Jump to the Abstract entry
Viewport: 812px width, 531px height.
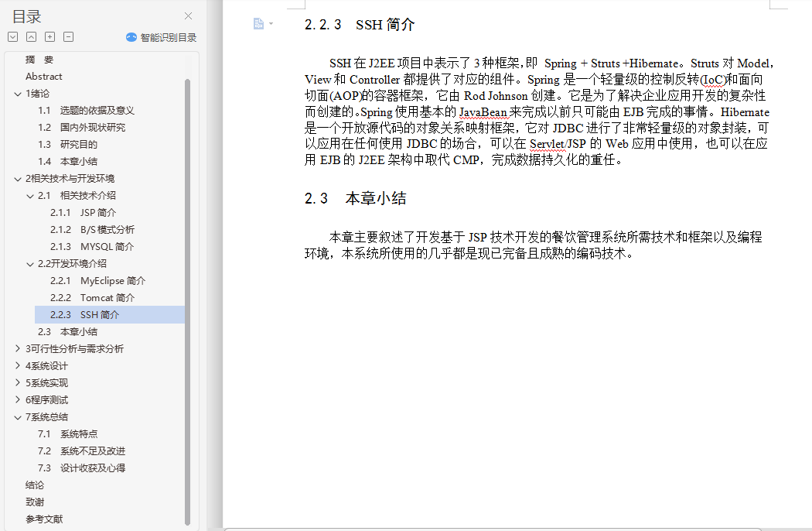[44, 77]
